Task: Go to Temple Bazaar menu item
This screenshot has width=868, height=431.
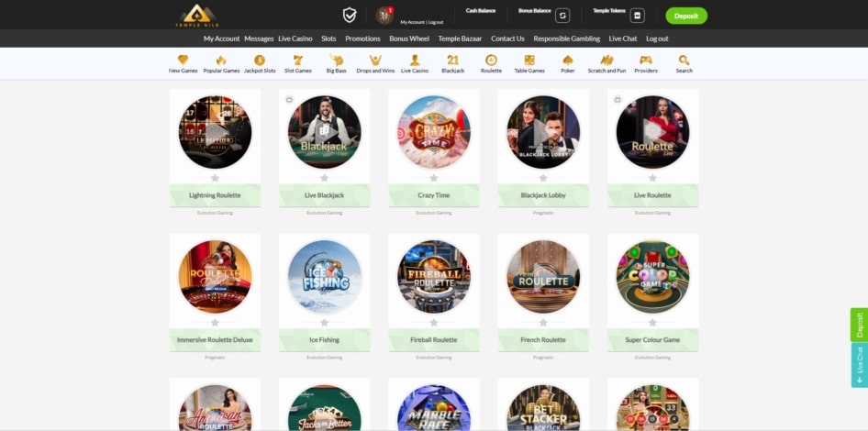Action: point(460,39)
